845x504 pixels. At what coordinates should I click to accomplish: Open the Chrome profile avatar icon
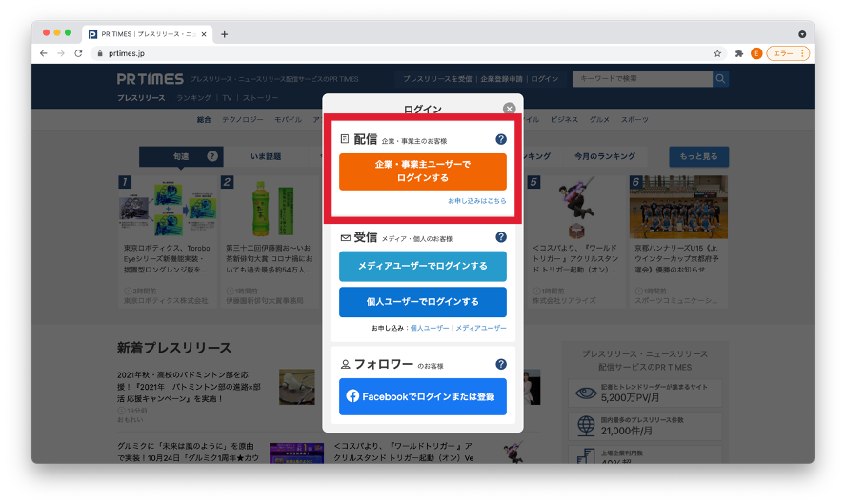click(x=756, y=53)
